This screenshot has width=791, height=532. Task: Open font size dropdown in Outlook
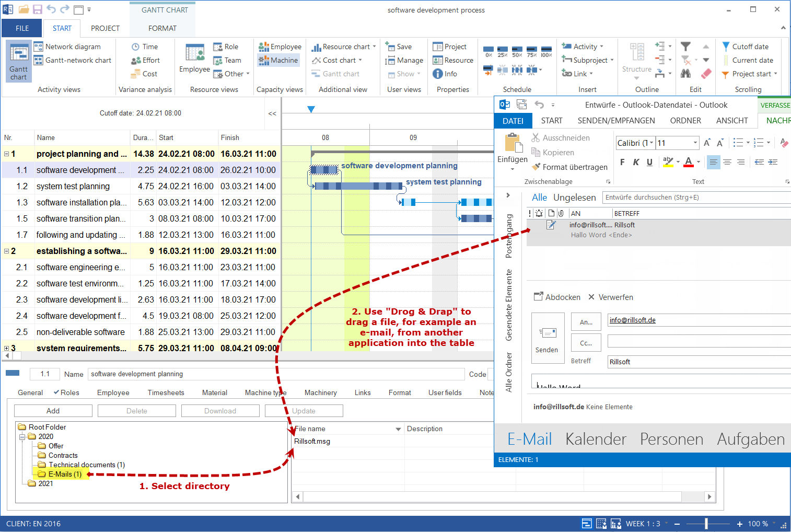(695, 143)
